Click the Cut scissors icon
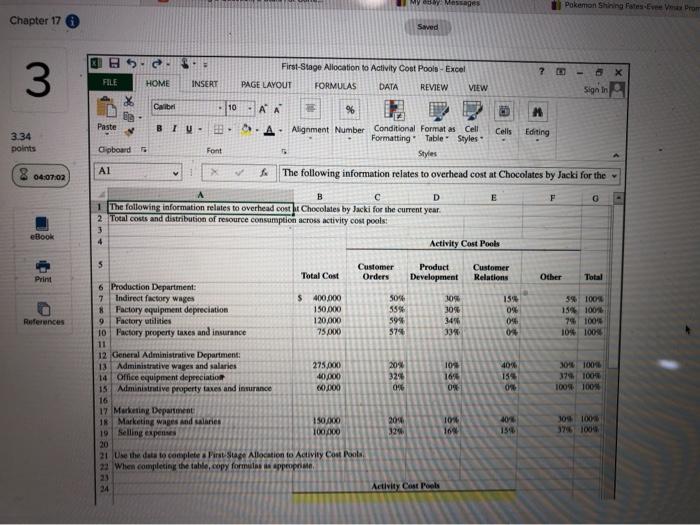The width and height of the screenshot is (700, 525). [129, 101]
